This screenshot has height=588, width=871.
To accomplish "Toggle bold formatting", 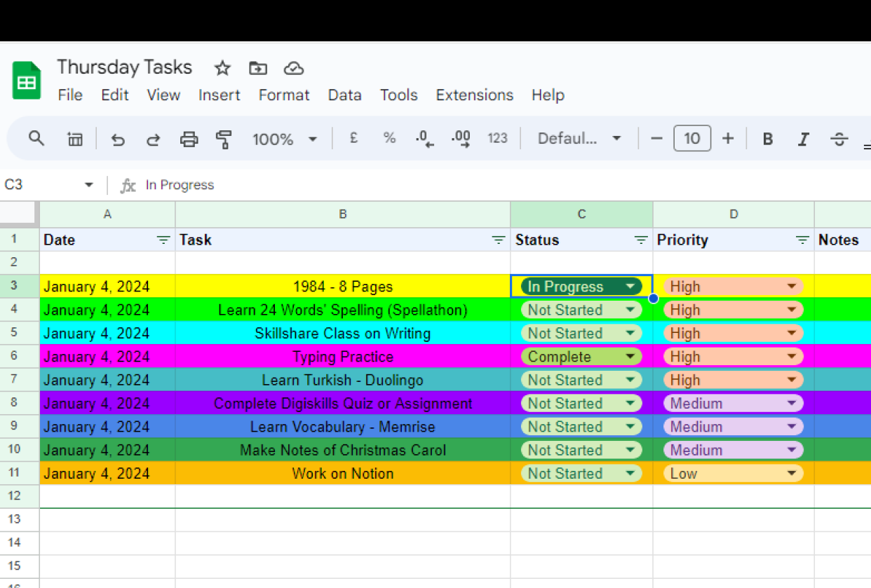I will pos(768,139).
